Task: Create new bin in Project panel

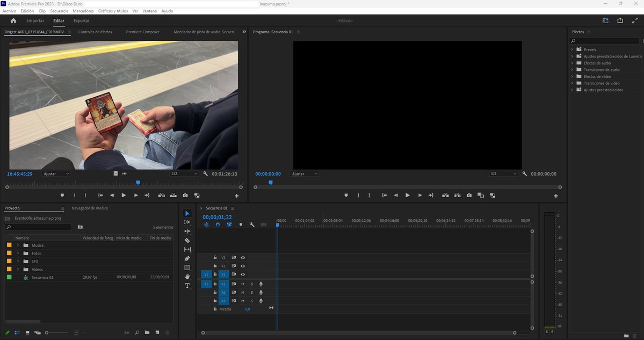Action: pyautogui.click(x=147, y=332)
